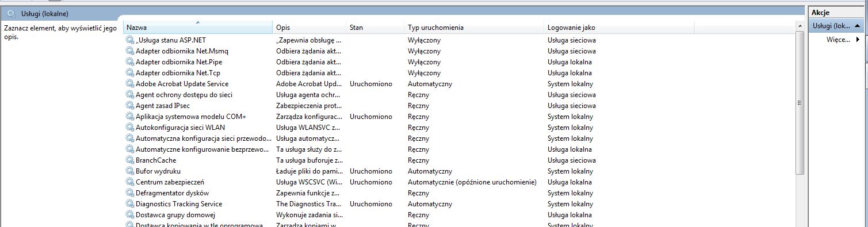Screen dimensions: 868x227
Task: Click gear icon of Aplikacja systemowa modelu COM+
Action: (x=129, y=117)
